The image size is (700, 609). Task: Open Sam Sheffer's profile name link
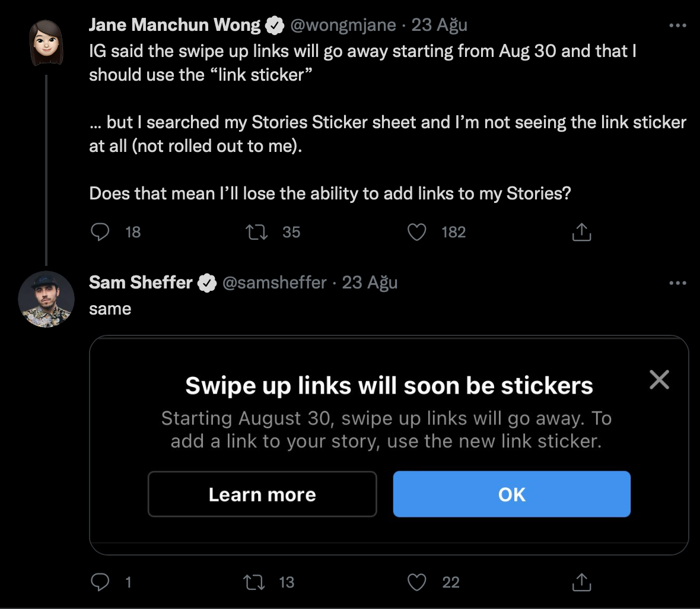coord(141,283)
